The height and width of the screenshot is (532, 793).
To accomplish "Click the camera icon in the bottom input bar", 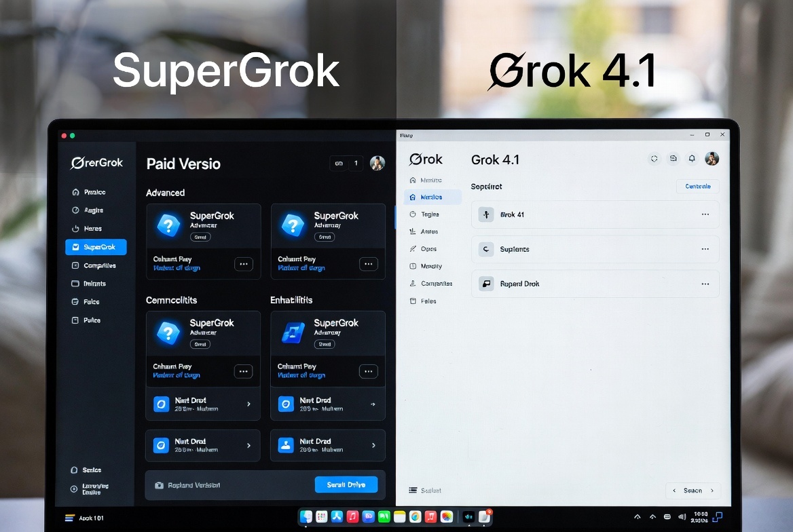I will point(159,485).
